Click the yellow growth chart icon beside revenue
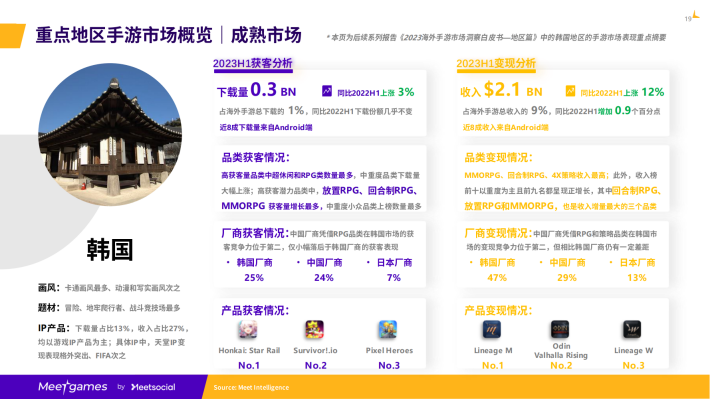The width and height of the screenshot is (710, 399). click(571, 91)
